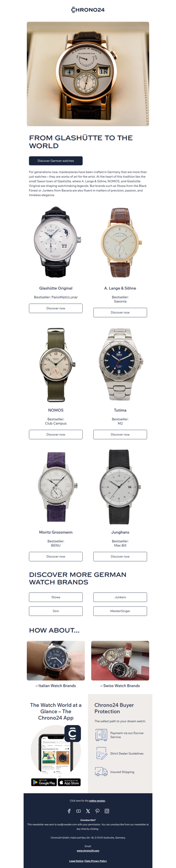This screenshot has width=176, height=868.
Task: Click the Chrono24 logo at the top
Action: click(88, 9)
